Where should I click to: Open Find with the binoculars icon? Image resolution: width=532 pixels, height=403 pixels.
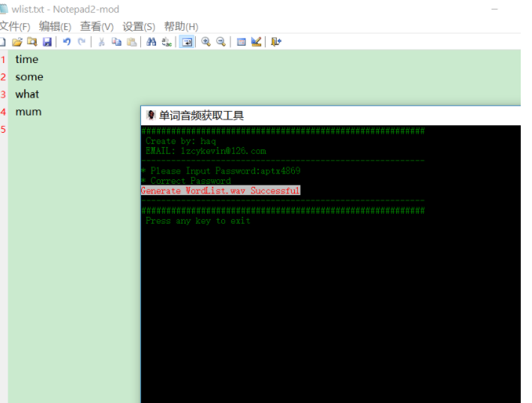click(151, 42)
